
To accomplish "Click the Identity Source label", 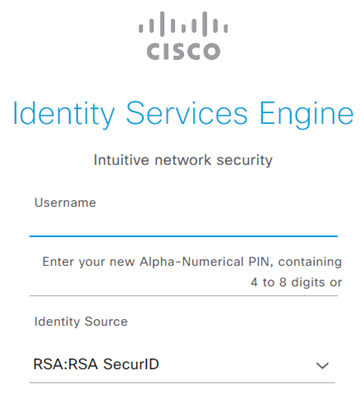I will (81, 322).
